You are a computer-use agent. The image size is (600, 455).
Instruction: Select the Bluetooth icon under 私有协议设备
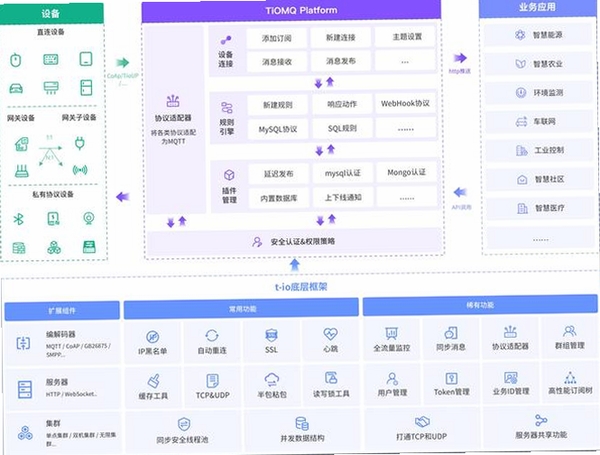(x=18, y=219)
